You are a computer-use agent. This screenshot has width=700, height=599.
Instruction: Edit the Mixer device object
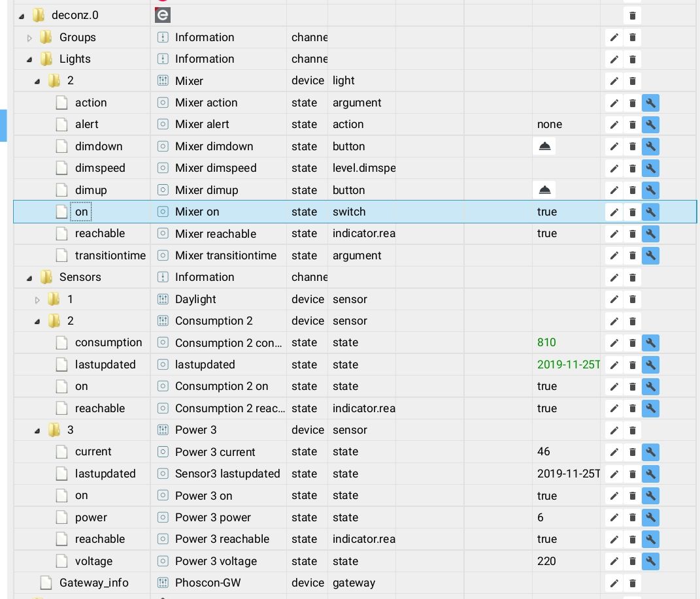[614, 81]
